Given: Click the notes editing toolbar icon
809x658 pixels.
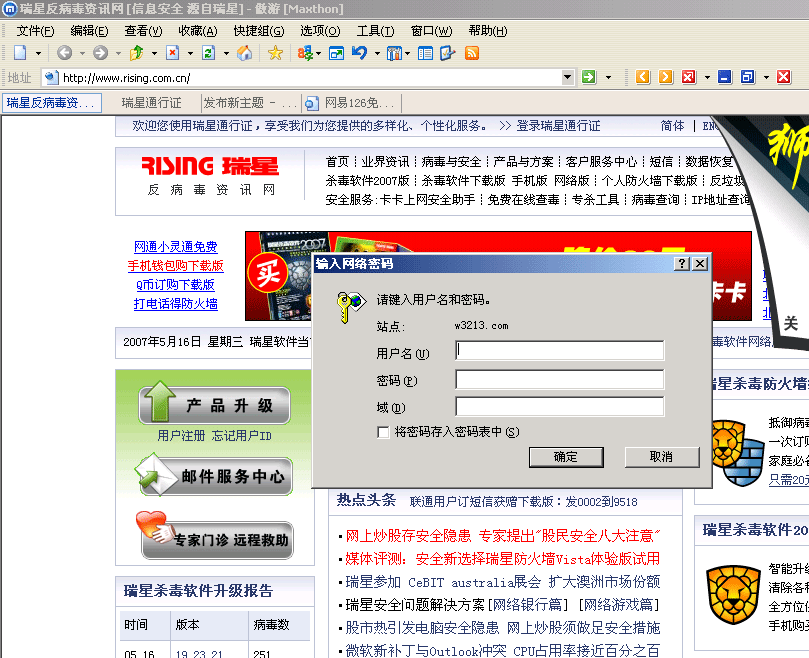Looking at the screenshot, I should point(447,53).
